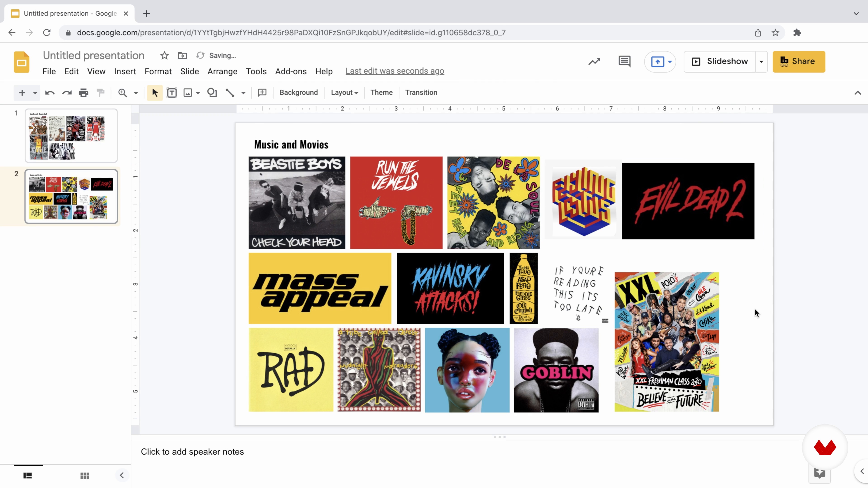Open the Format menu

[158, 71]
